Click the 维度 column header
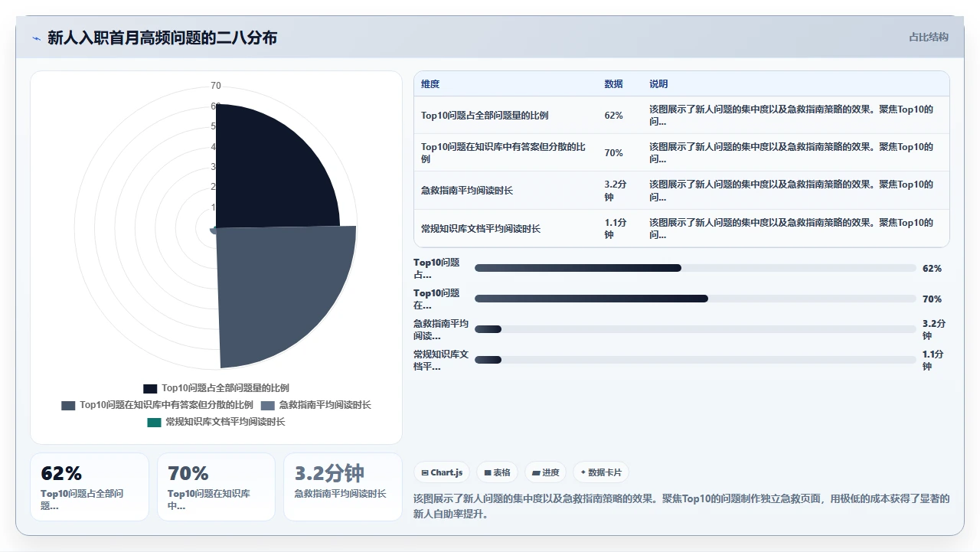Viewport: 980px width, 552px height. click(x=430, y=84)
